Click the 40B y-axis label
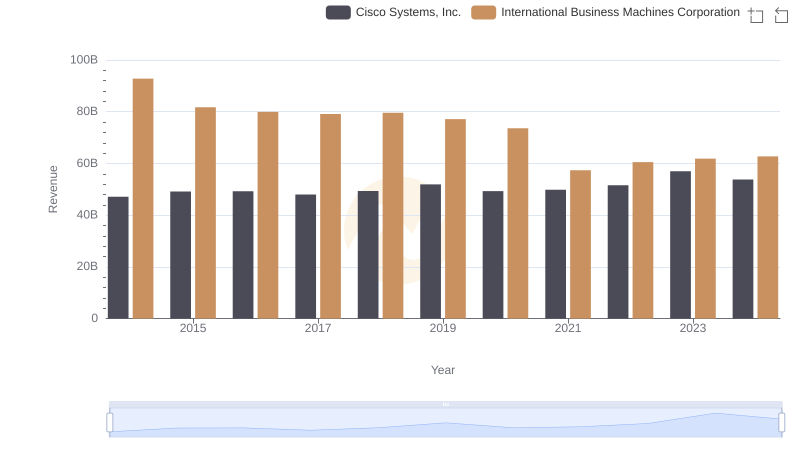Screen dimensions: 800x461 point(87,215)
